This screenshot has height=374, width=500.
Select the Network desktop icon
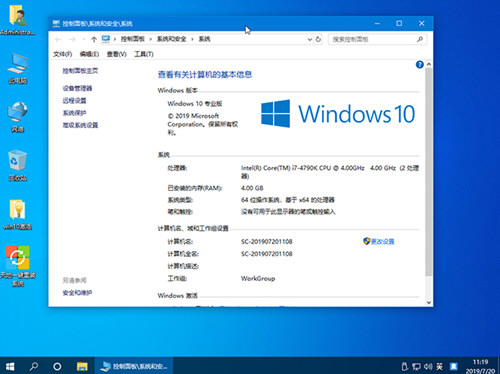click(x=18, y=117)
